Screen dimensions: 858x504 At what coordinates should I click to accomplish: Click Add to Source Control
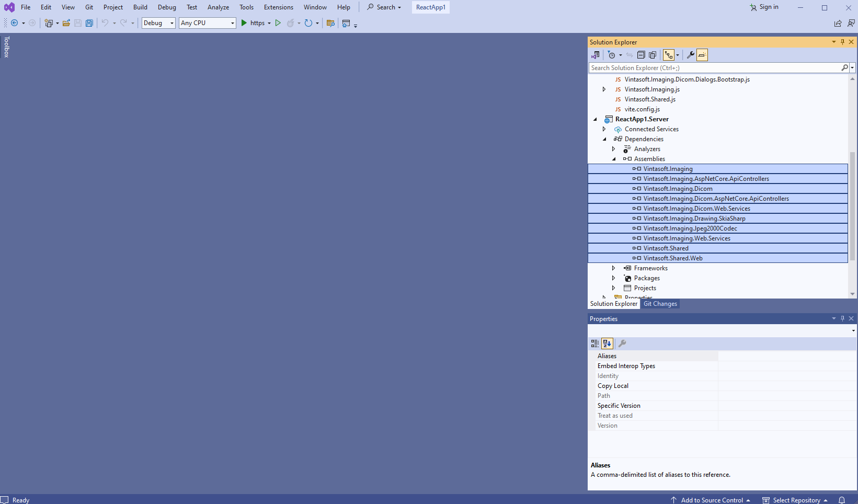711,500
